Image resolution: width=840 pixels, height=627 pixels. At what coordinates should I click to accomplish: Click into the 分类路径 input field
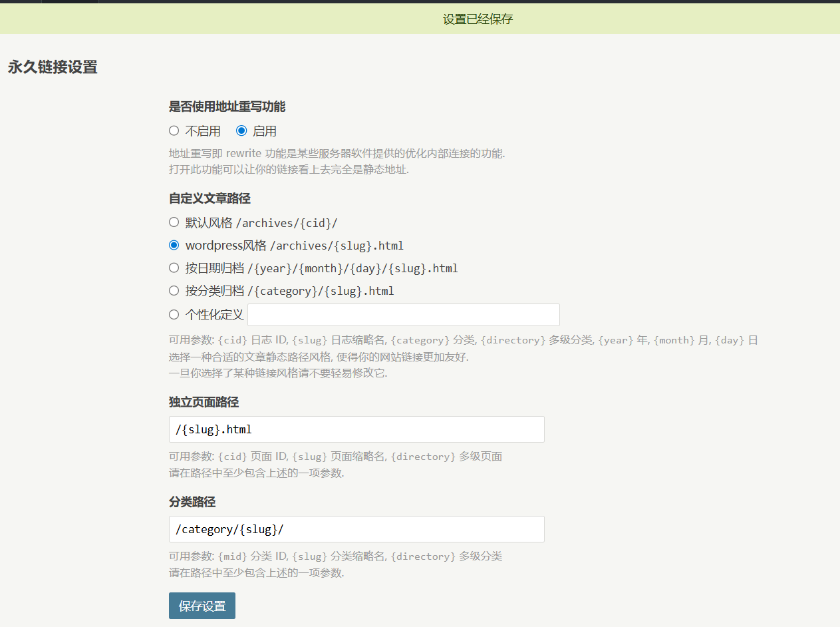pos(356,529)
